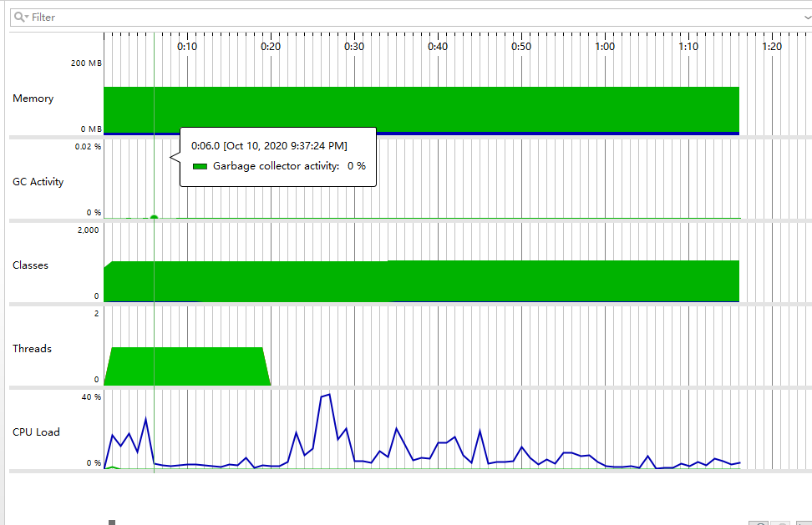Click the tallest CPU Load peak near 0:27
The width and height of the screenshot is (812, 525).
coord(329,395)
